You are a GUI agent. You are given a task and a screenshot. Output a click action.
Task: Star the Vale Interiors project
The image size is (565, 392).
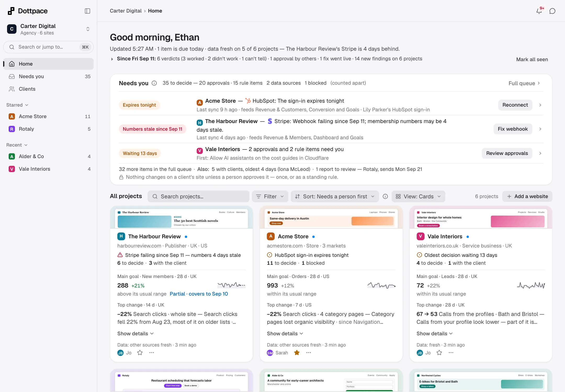[439, 353]
